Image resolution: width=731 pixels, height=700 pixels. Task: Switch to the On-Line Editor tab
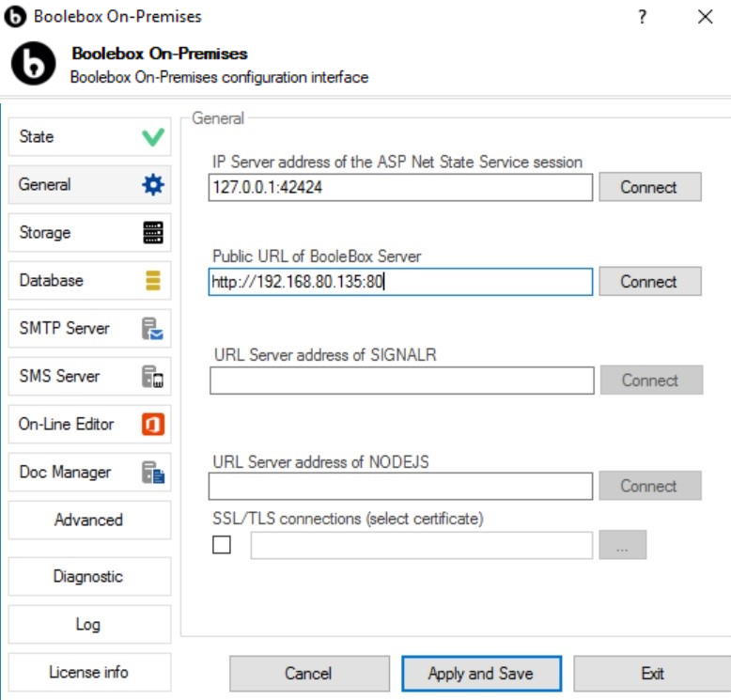(x=89, y=424)
